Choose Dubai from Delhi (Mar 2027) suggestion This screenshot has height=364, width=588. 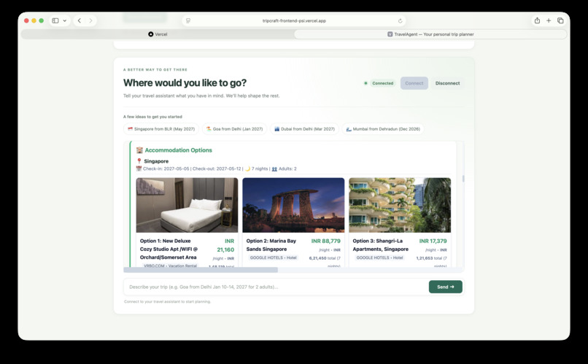pos(304,129)
